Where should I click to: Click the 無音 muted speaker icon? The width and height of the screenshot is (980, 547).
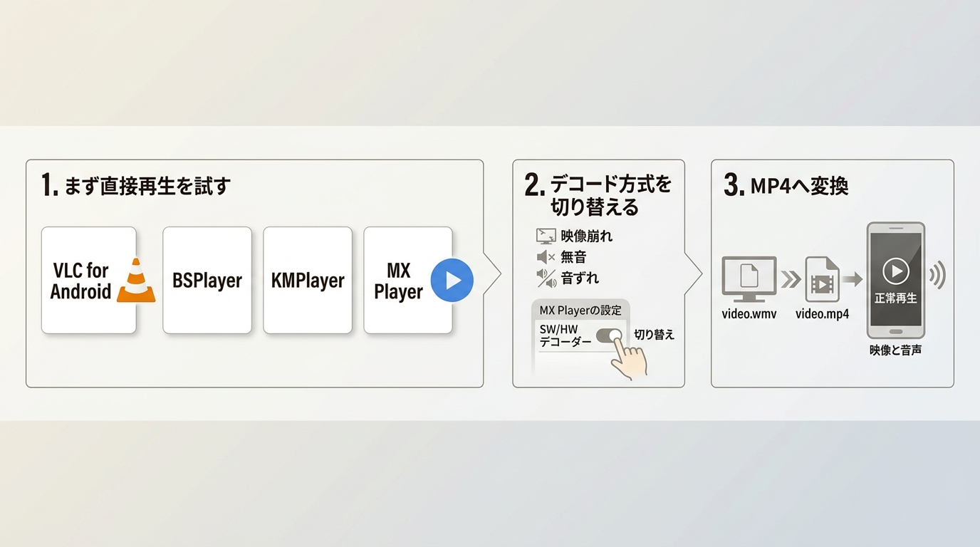(546, 257)
